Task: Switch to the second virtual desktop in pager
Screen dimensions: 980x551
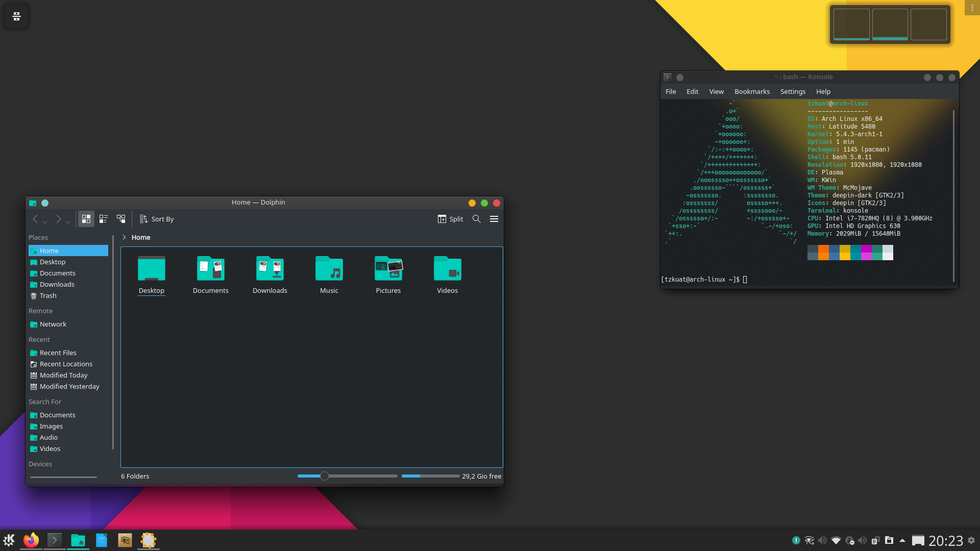Action: point(890,23)
